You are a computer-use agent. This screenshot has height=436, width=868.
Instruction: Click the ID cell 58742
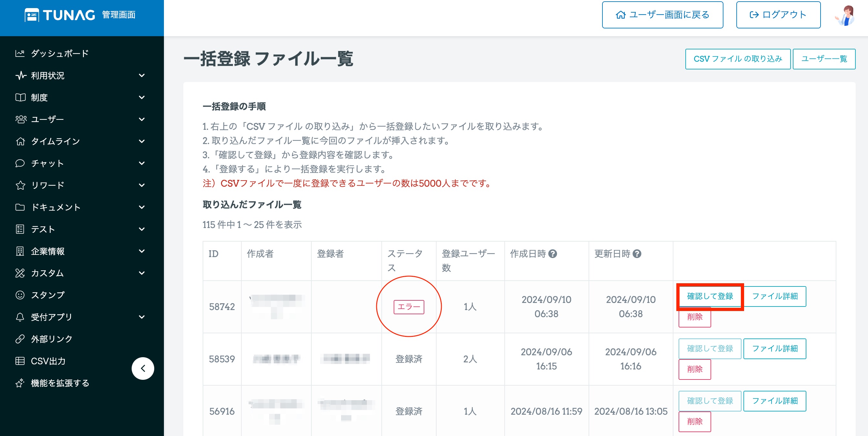coord(222,306)
